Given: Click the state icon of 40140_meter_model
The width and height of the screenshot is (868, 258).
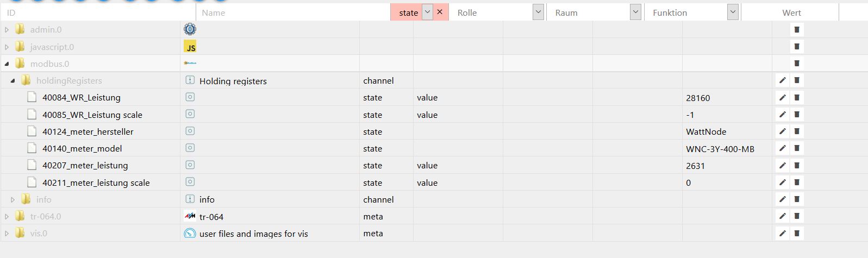Looking at the screenshot, I should pyautogui.click(x=190, y=148).
